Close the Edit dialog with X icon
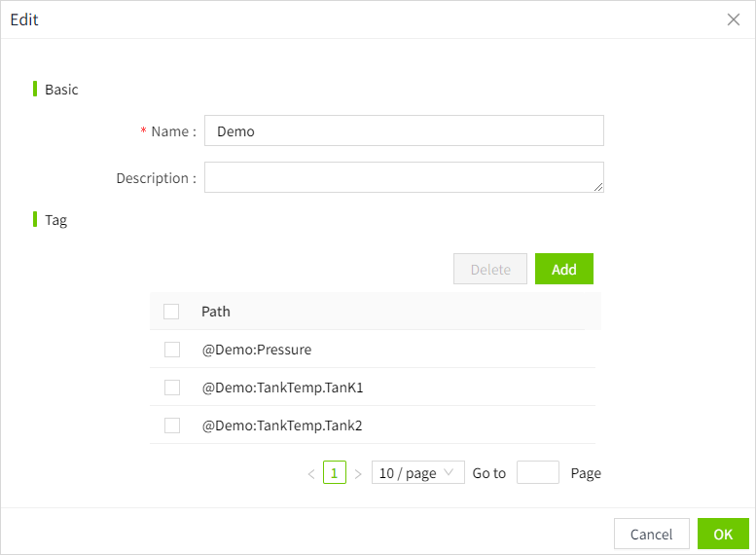Image resolution: width=756 pixels, height=555 pixels. (x=734, y=19)
